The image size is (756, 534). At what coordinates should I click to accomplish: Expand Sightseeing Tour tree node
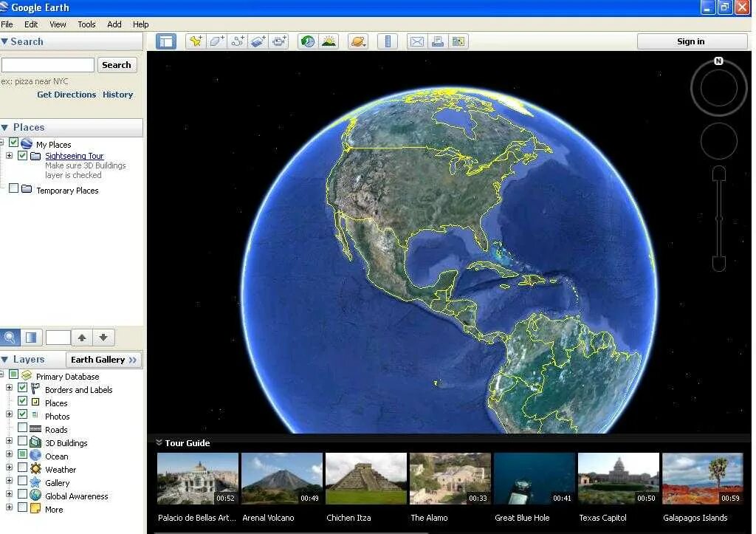click(x=9, y=155)
